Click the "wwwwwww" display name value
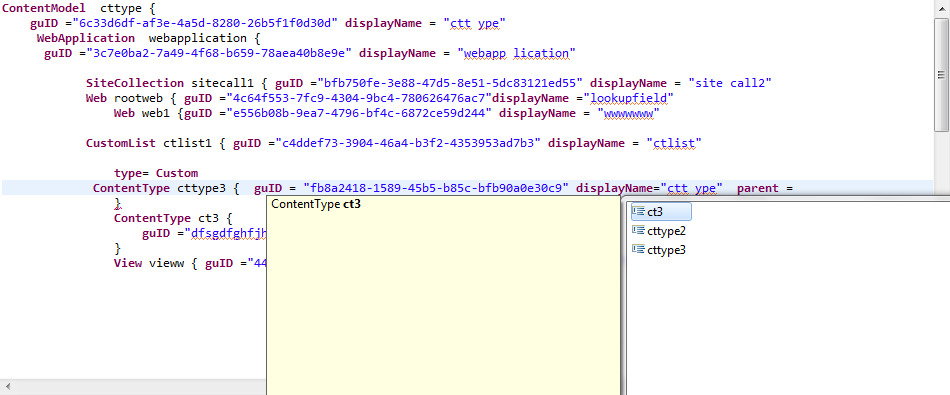The height and width of the screenshot is (395, 950). point(628,113)
